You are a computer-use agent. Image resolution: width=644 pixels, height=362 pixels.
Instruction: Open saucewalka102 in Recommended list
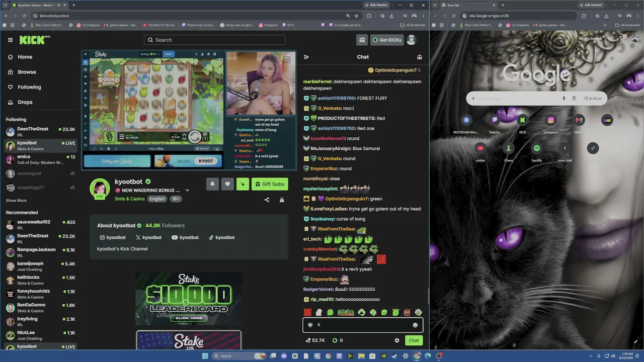coord(40,225)
